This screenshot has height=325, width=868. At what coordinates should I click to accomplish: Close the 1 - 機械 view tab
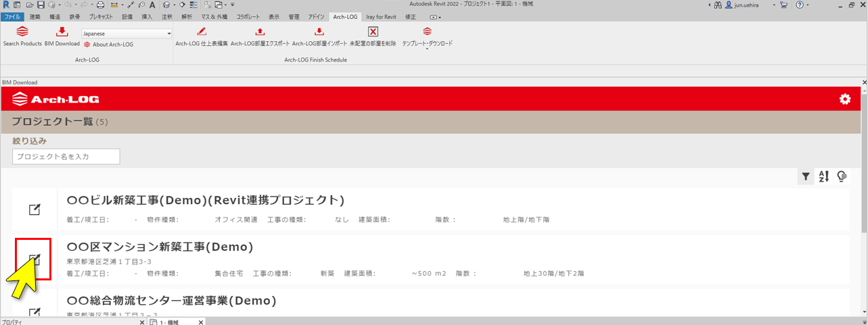click(201, 322)
